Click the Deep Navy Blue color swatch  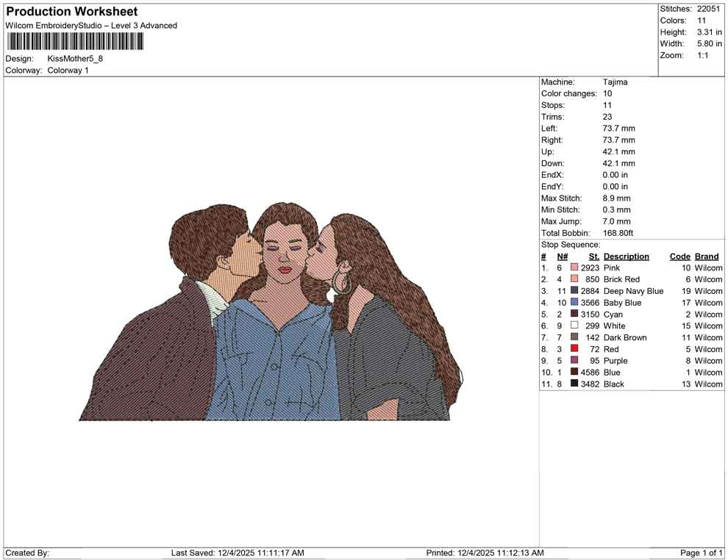574,291
